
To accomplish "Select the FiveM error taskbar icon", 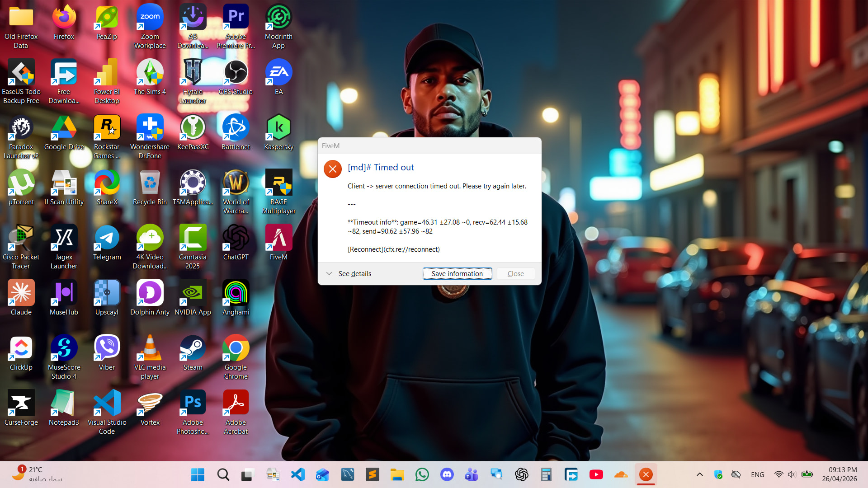I will 646,474.
